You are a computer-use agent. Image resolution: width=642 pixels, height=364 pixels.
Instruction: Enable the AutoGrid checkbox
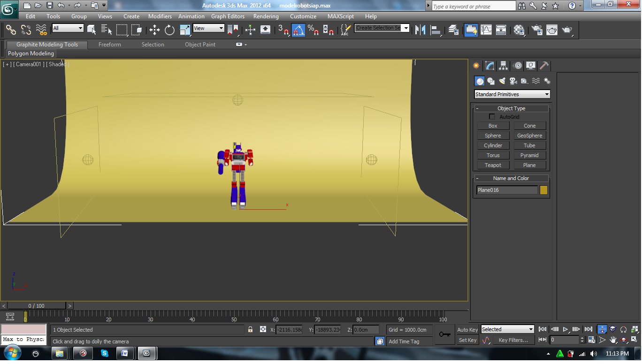[x=492, y=117]
